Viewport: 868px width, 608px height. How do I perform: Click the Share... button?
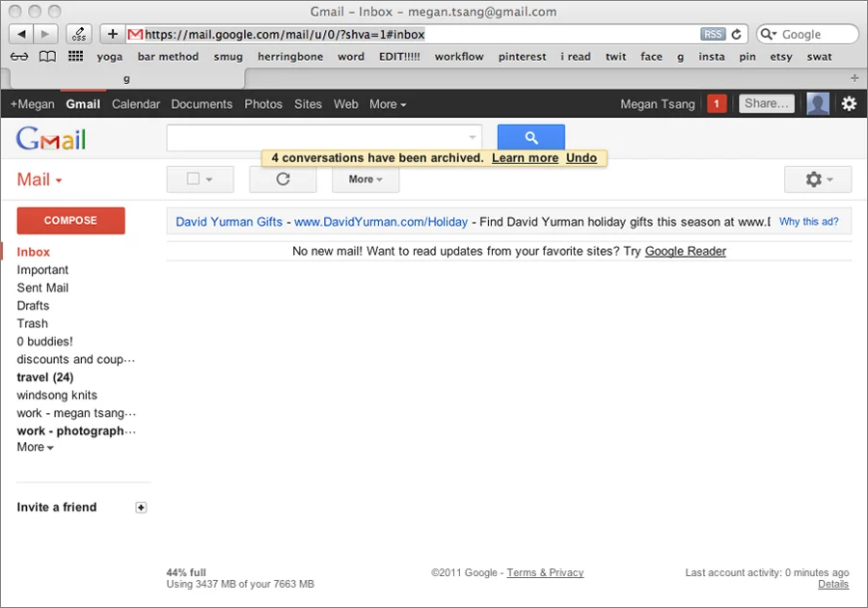766,103
